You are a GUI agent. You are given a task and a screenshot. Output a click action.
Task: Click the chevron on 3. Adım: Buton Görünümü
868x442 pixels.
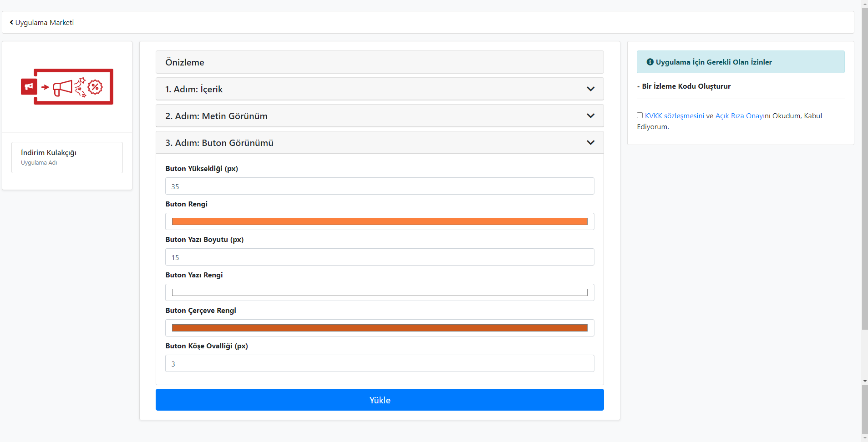click(x=590, y=143)
